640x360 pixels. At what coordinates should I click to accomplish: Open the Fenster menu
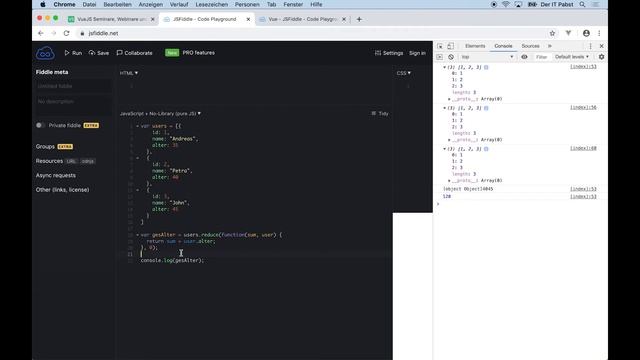[293, 4]
